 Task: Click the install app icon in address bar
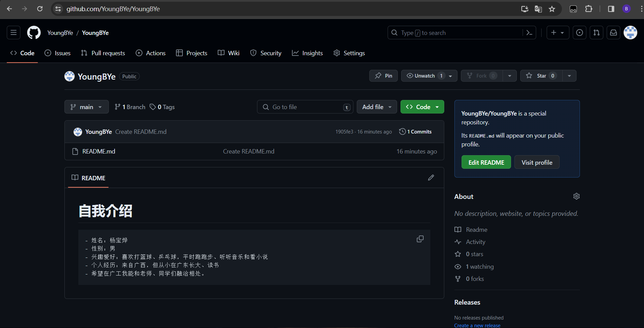(x=525, y=9)
